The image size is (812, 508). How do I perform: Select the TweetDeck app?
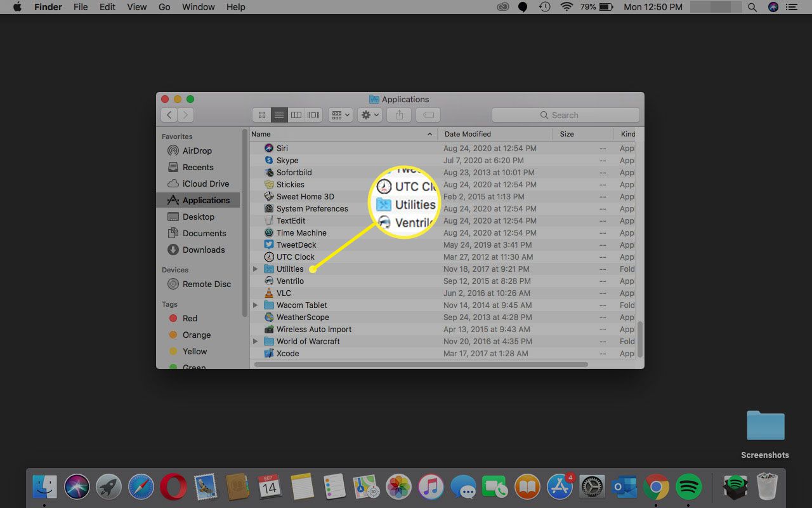pos(442,244)
